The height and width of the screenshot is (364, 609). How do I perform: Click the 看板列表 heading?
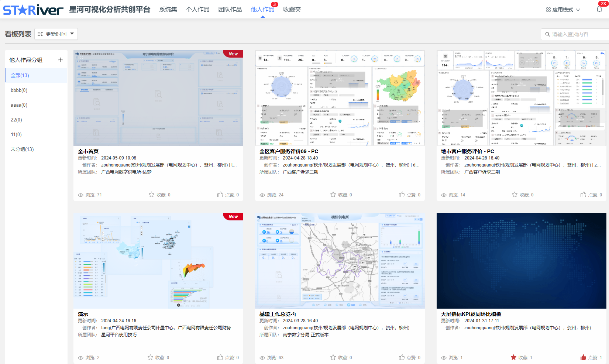click(x=18, y=34)
